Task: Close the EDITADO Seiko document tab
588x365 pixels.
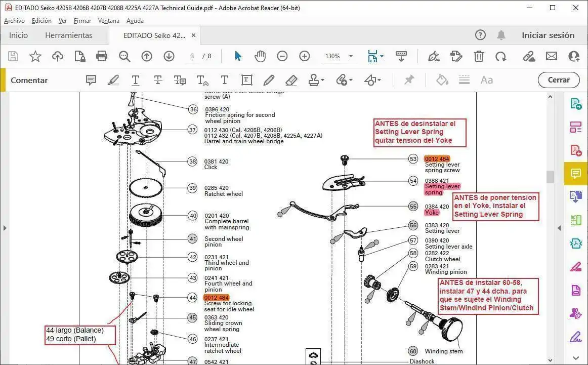Action: pos(193,35)
